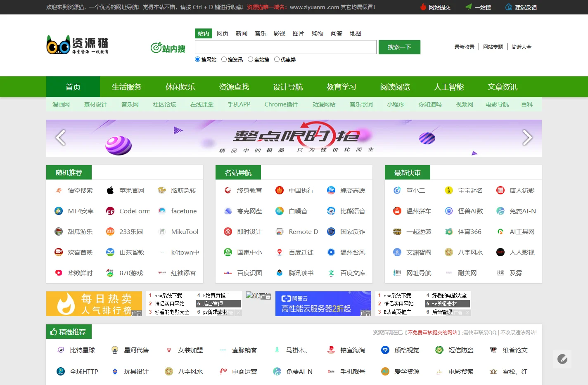Select the 全站搜 radio button
Viewport: 588px width, 385px height.
pos(250,59)
